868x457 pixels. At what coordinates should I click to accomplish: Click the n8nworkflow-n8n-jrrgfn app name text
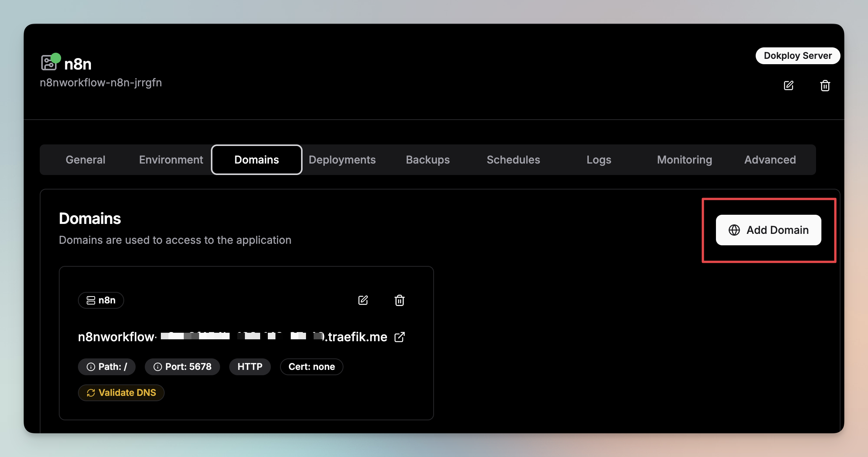tap(101, 83)
